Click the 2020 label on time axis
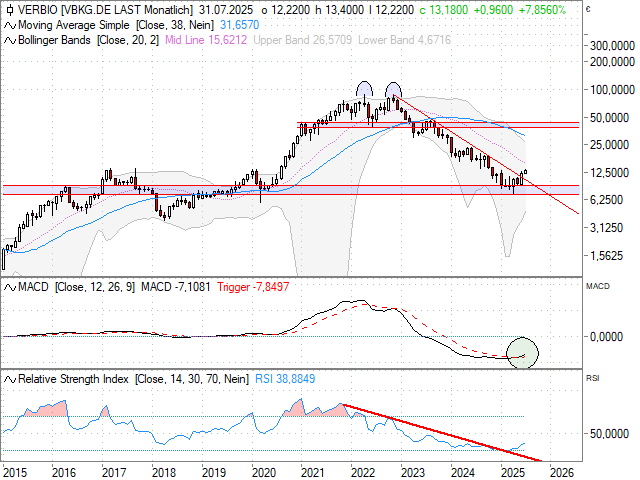Viewport: 640px width, 480px height. (x=264, y=473)
